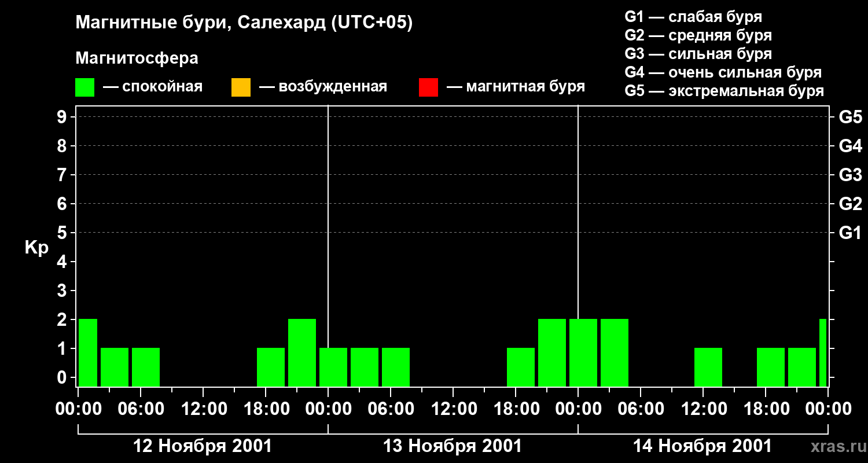Screen dimensions: 868x463
Task: Select the Kp 1 bar at 06:00, 12 Ноября
Action: [146, 367]
